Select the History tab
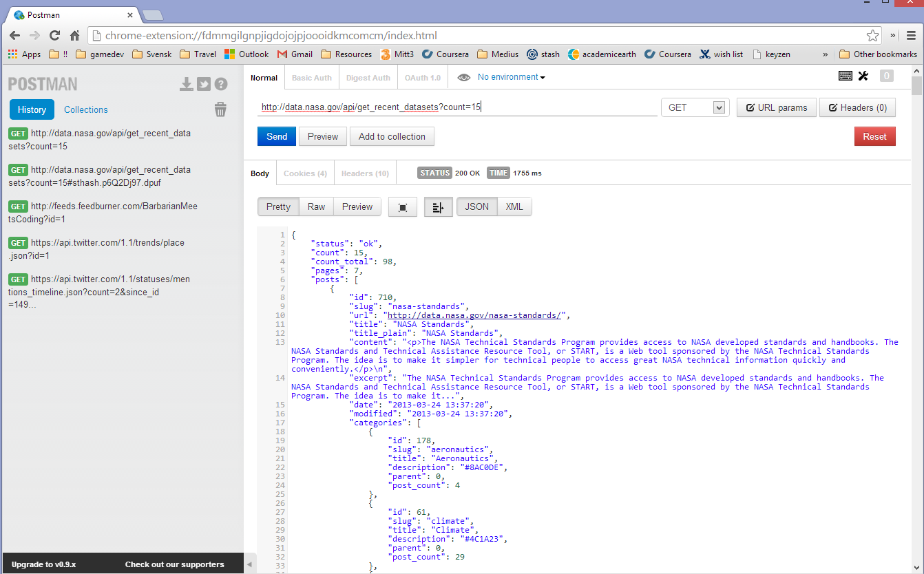The width and height of the screenshot is (924, 574). tap(32, 109)
